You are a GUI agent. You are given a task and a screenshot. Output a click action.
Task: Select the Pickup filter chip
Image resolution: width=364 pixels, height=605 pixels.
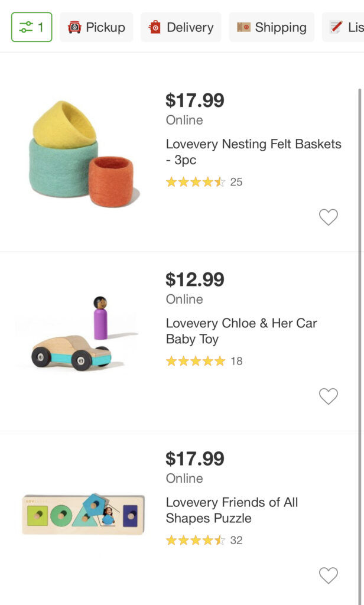tap(96, 27)
